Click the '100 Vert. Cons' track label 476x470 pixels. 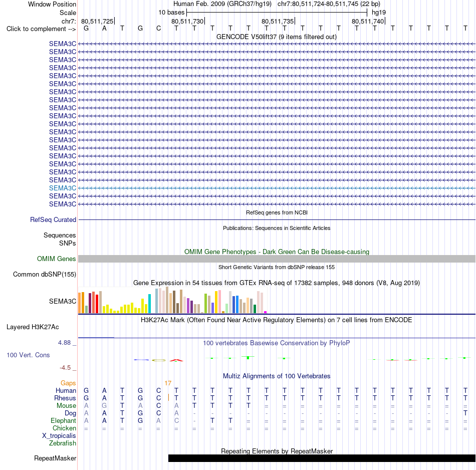coord(28,355)
